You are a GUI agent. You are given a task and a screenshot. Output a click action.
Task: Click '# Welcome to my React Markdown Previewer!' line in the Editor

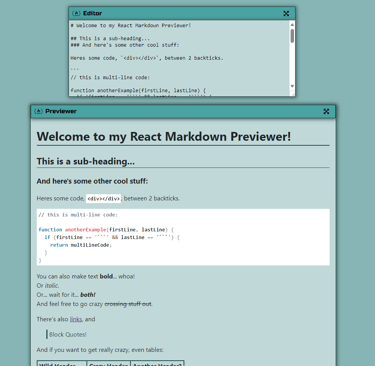pyautogui.click(x=131, y=25)
